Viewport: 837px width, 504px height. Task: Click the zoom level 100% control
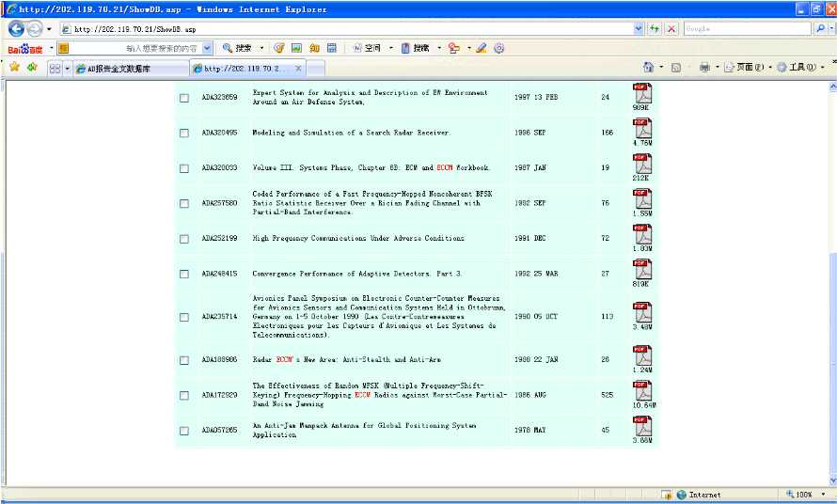pos(805,495)
